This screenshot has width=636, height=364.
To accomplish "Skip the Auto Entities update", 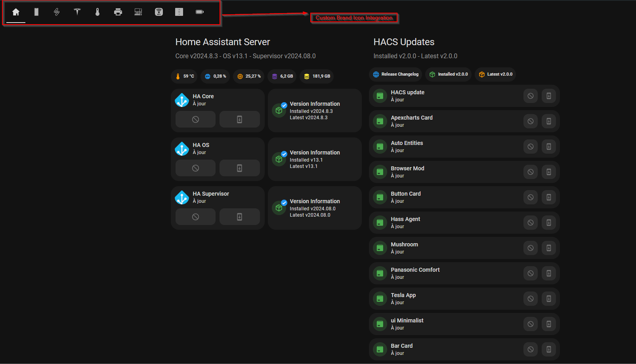I will (x=530, y=147).
